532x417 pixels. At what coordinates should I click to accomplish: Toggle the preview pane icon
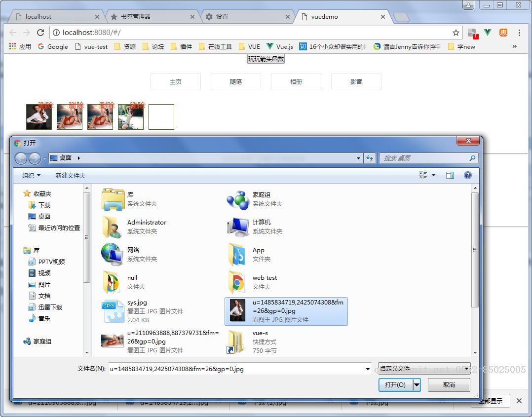[x=450, y=175]
